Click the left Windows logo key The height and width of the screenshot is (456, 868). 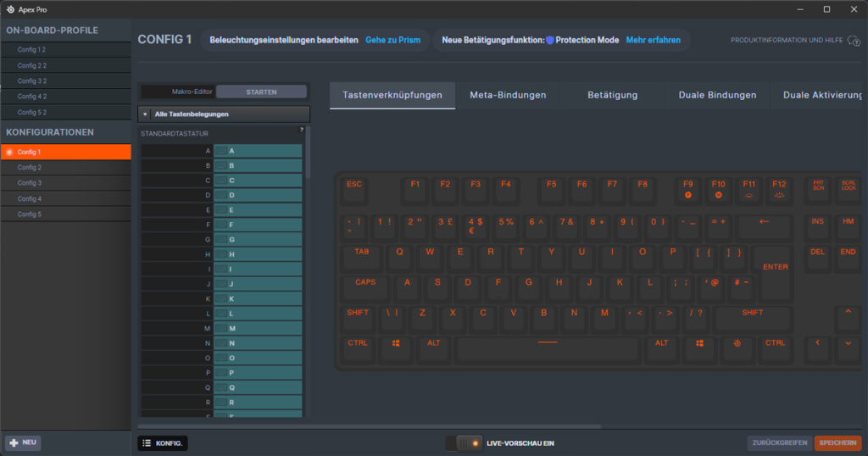pos(396,348)
